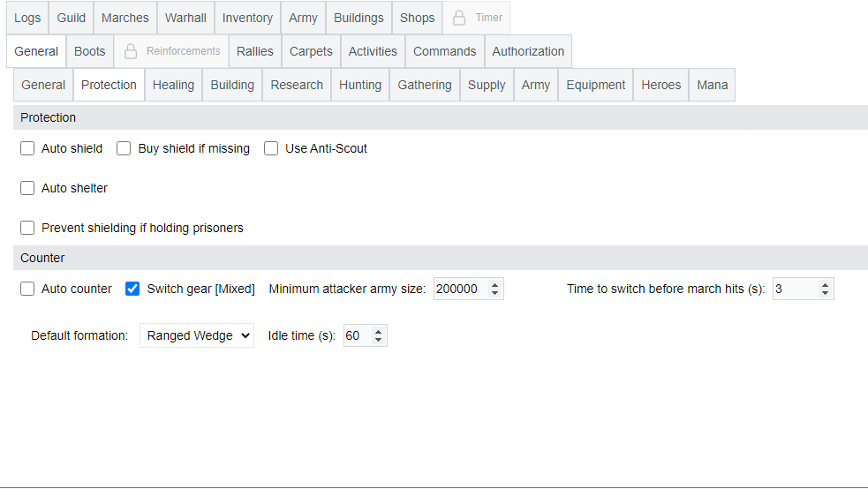Open the Heroes settings tab
868x489 pixels.
tap(661, 86)
